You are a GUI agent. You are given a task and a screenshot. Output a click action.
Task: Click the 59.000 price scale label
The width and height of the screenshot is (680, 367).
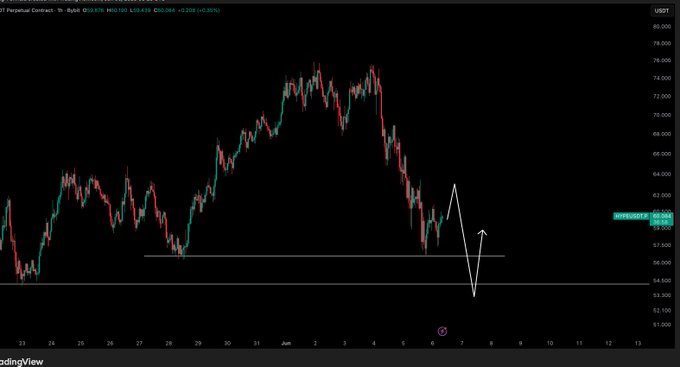tap(662, 229)
